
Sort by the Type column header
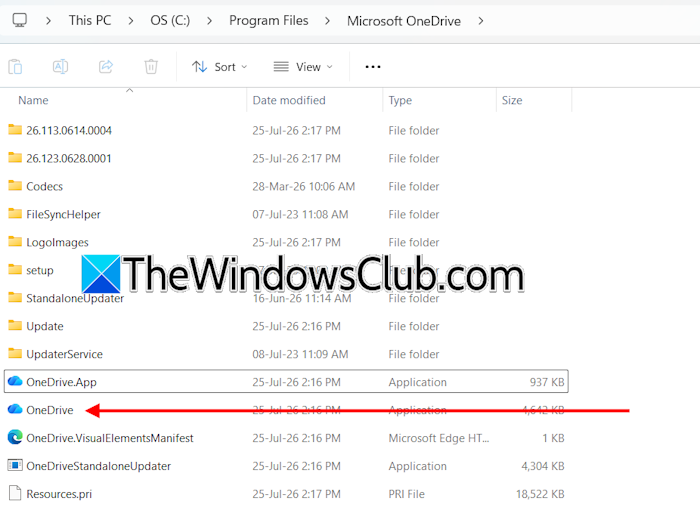(x=400, y=100)
